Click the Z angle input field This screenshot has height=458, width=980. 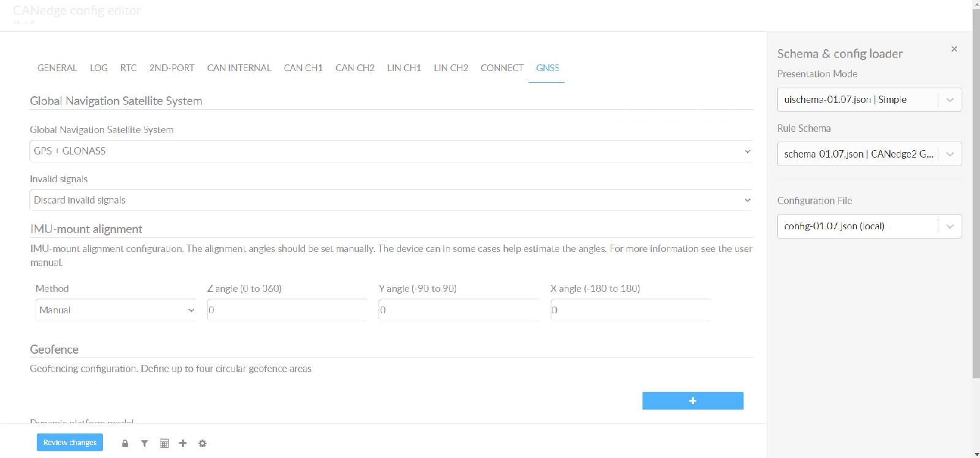point(287,310)
